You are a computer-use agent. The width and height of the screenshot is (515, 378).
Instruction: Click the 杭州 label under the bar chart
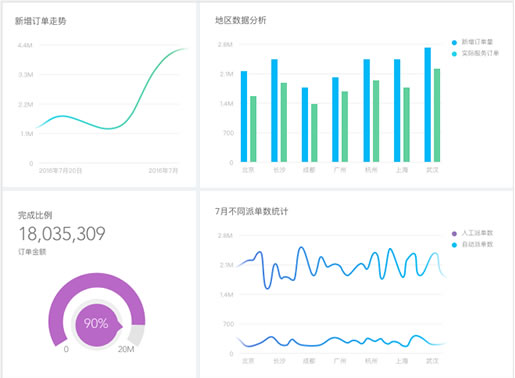point(371,170)
